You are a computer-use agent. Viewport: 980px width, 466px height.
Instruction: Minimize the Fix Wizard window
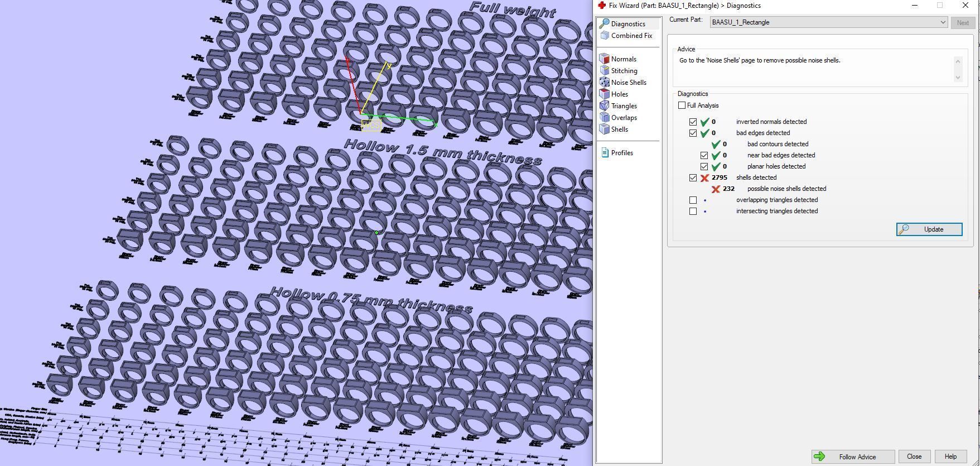click(915, 5)
